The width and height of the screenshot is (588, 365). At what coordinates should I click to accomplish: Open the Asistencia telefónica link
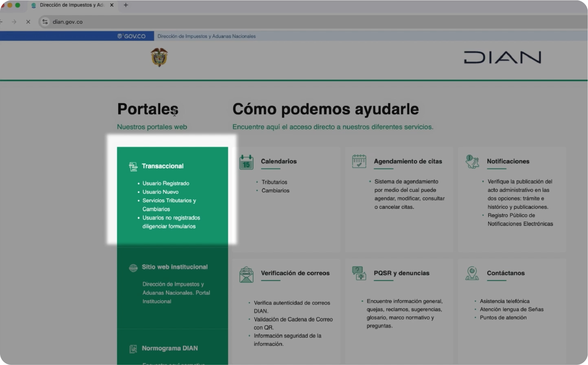pyautogui.click(x=505, y=301)
